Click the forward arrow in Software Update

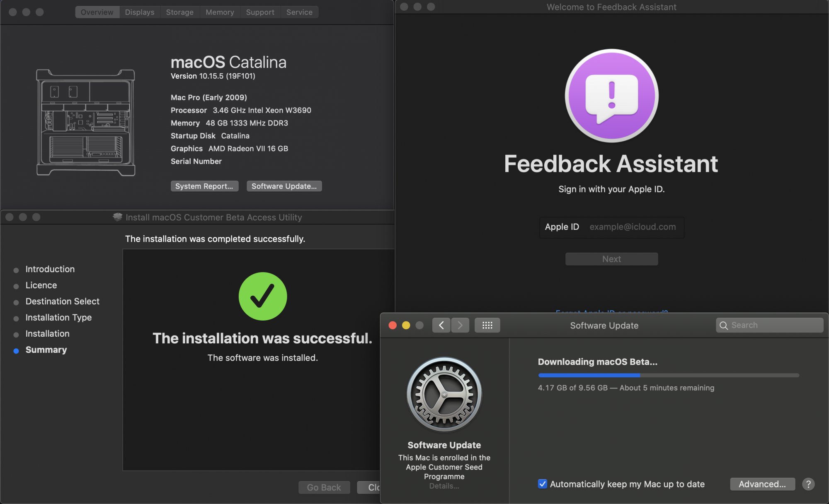[460, 326]
